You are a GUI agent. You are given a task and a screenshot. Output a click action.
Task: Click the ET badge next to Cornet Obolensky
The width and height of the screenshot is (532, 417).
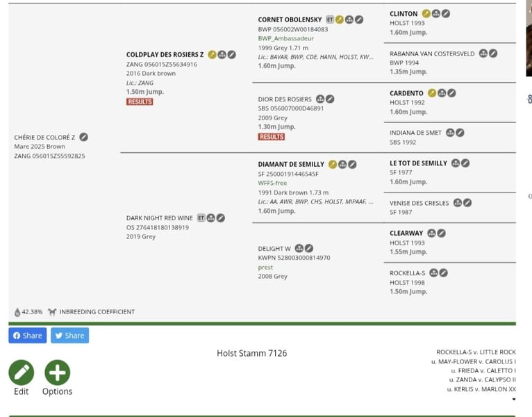[x=330, y=19]
